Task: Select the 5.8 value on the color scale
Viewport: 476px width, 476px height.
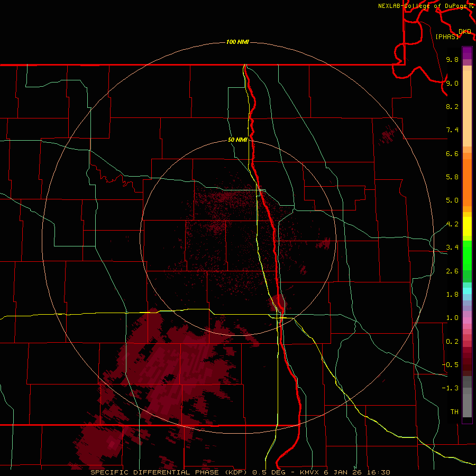Action: coord(452,177)
